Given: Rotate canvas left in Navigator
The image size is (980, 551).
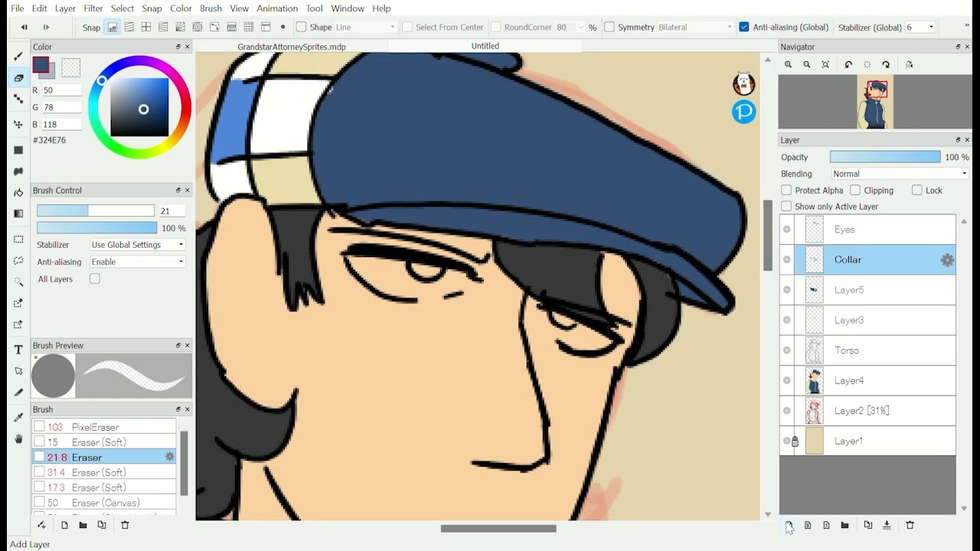Looking at the screenshot, I should pos(848,65).
